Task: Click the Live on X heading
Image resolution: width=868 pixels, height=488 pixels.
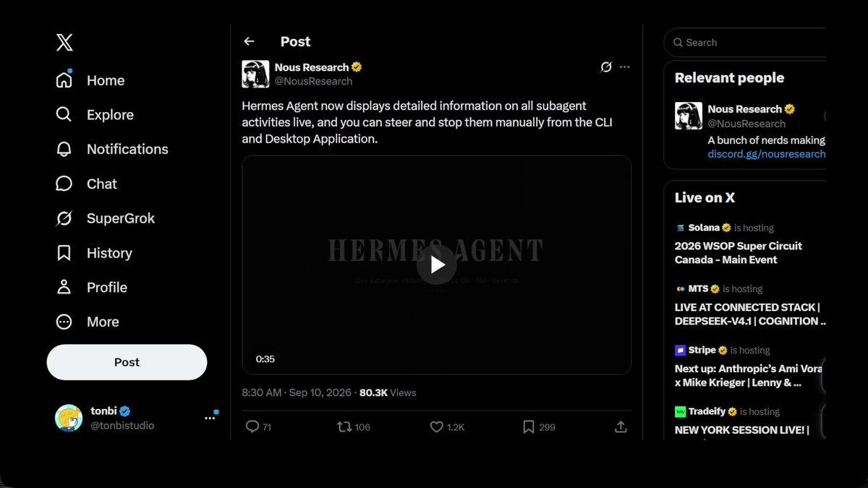Action: (705, 197)
